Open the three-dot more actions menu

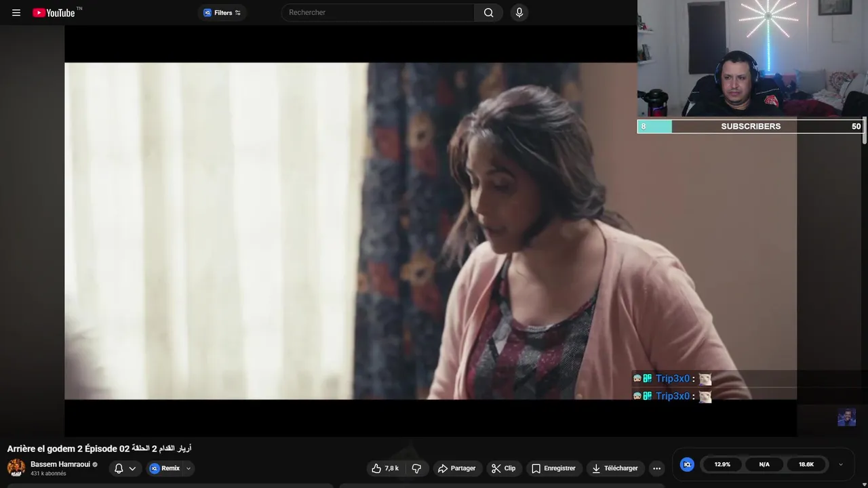[656, 468]
